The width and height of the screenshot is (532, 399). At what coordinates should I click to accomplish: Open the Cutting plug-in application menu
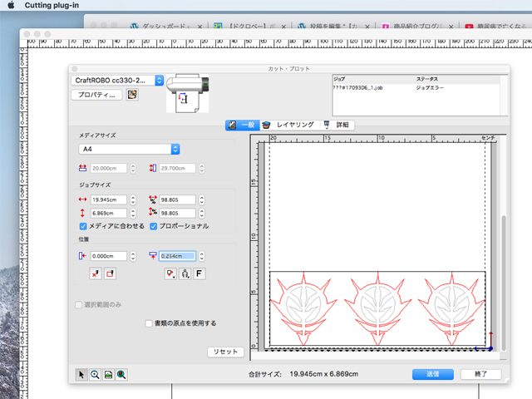(x=52, y=5)
